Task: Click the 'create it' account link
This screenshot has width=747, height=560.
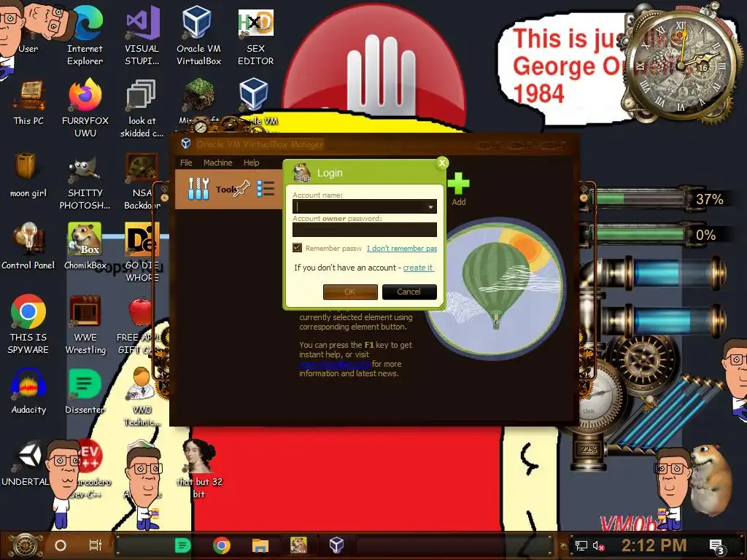Action: tap(418, 268)
